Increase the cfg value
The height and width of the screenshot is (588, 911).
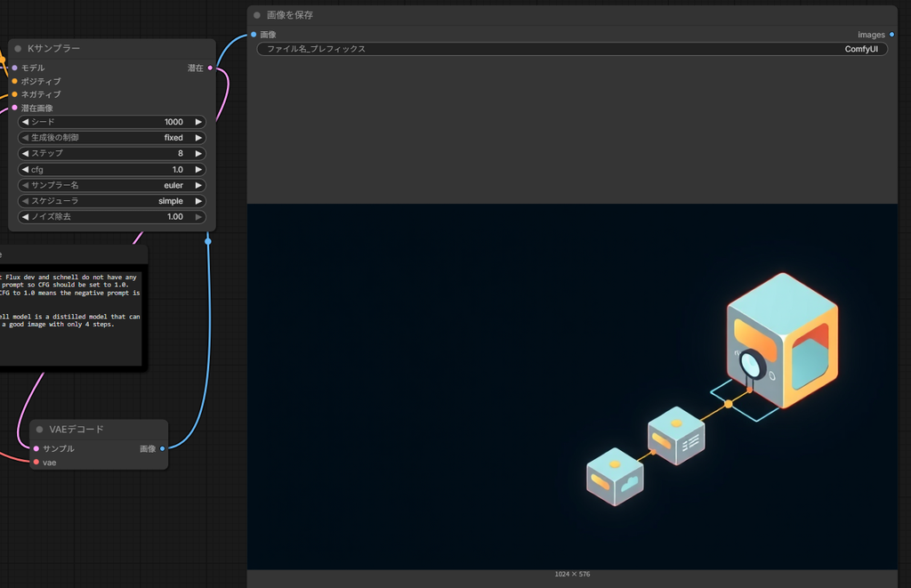pos(198,170)
